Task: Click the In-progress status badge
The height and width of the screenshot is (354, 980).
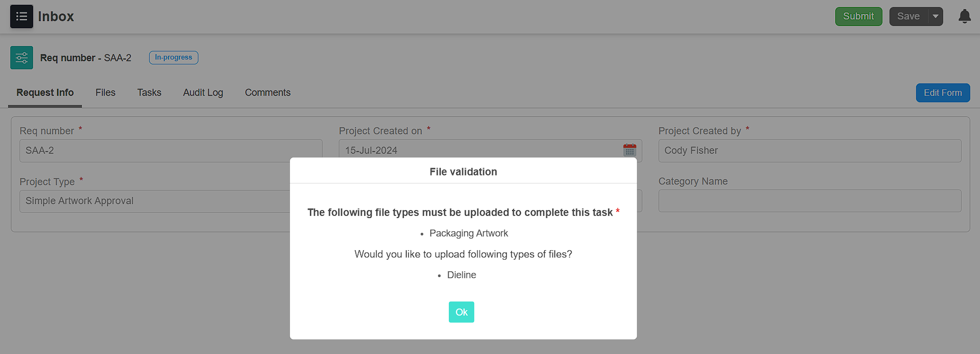Action: (x=173, y=57)
